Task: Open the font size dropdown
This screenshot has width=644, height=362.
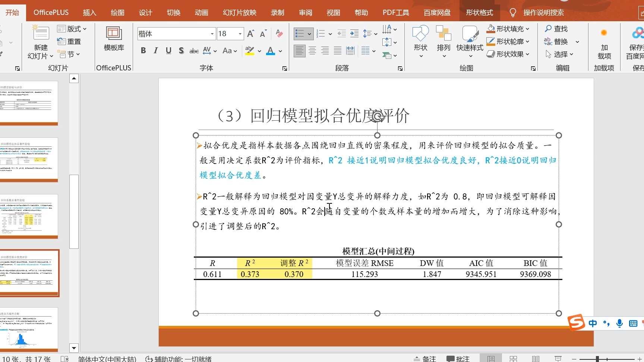Action: point(240,34)
